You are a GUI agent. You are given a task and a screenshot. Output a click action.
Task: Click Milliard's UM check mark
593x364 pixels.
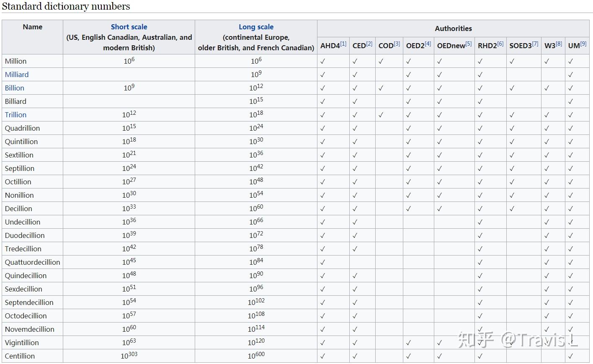(x=570, y=75)
